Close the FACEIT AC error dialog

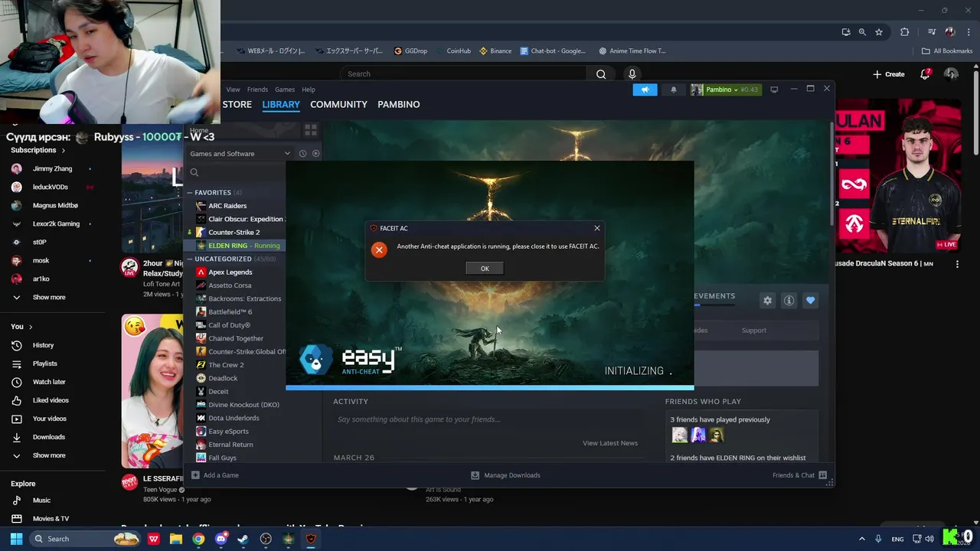(x=597, y=228)
